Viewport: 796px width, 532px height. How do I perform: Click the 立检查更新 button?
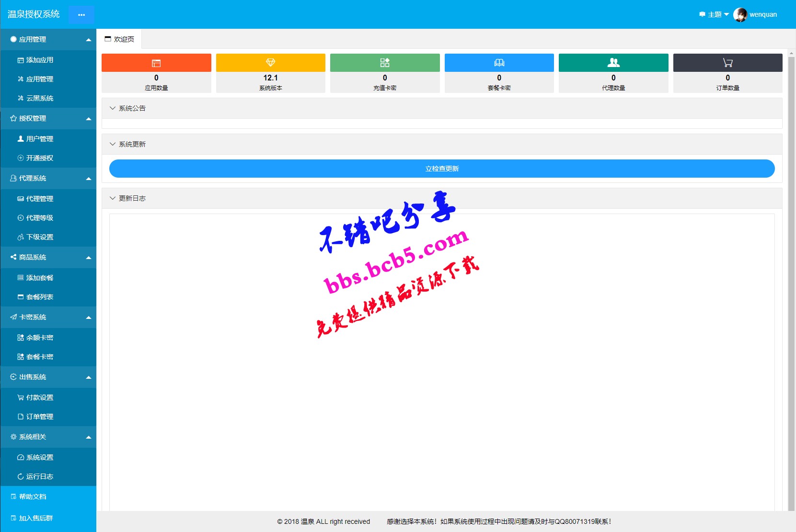pos(442,169)
